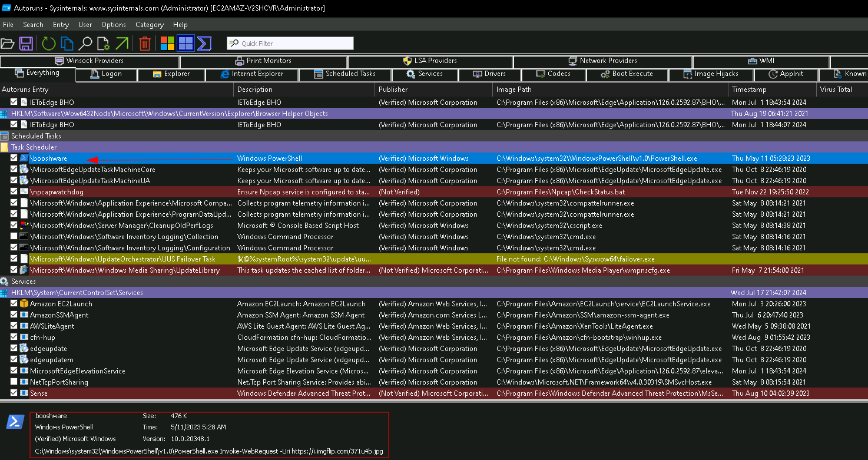Enable Software Inventory Logging\Configuration checkbox

point(14,248)
